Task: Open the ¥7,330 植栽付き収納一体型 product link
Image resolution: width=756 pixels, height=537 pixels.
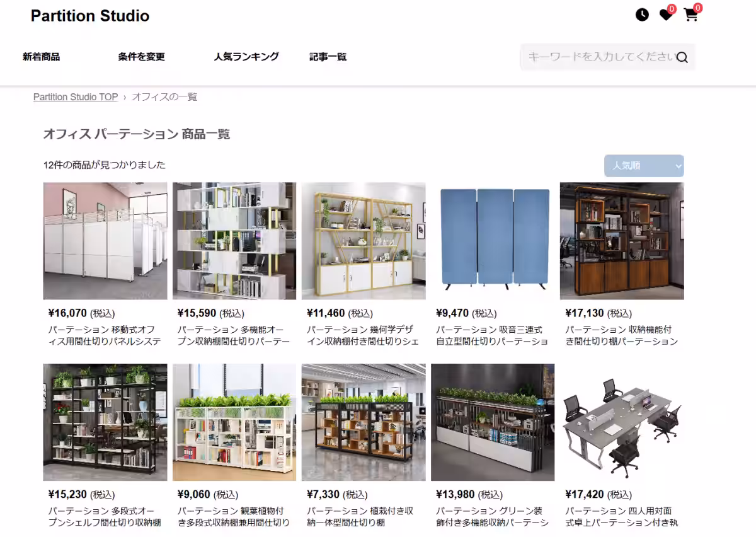Action: click(x=360, y=516)
